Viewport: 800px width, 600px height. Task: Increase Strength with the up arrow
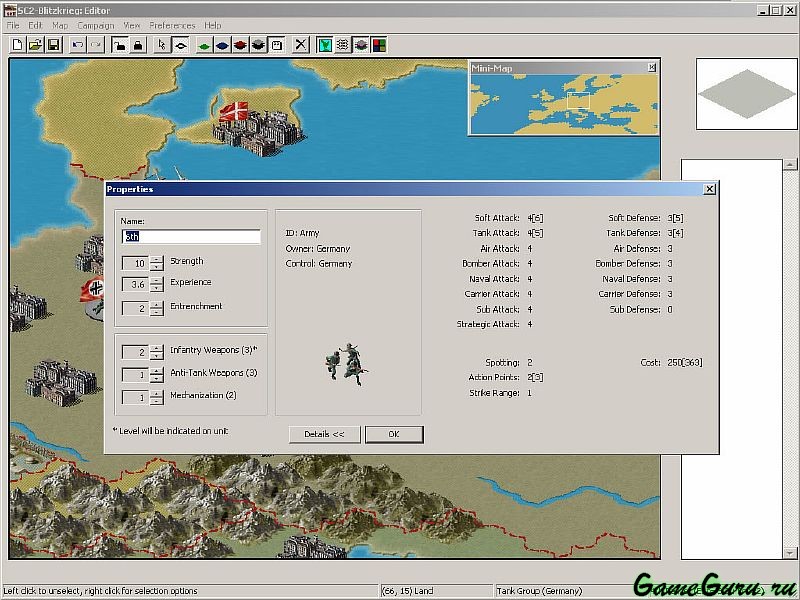point(157,259)
